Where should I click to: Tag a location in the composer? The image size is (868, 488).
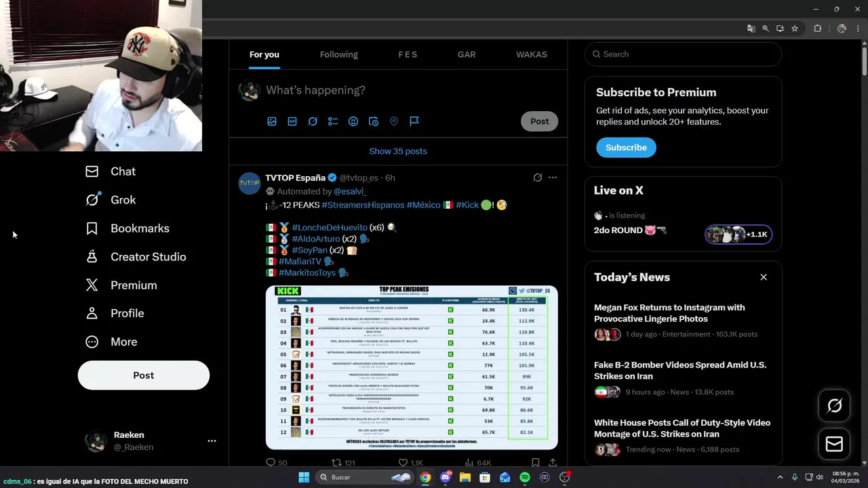coord(394,121)
